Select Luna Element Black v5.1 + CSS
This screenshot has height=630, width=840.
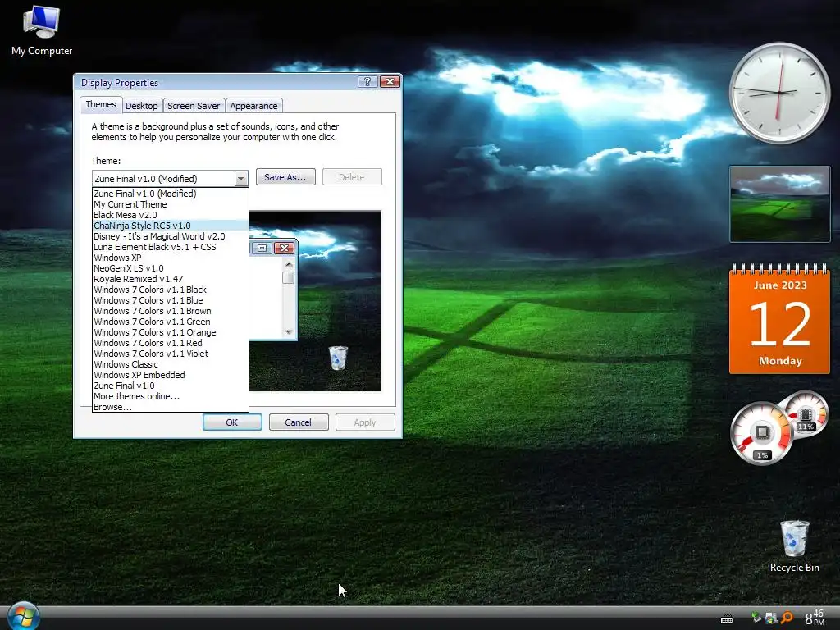point(171,247)
